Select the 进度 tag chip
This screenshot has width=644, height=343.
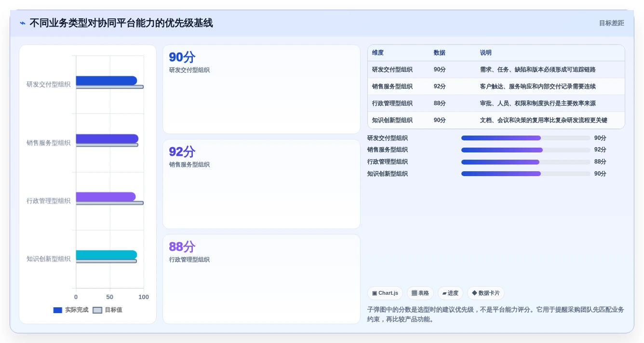tap(450, 293)
